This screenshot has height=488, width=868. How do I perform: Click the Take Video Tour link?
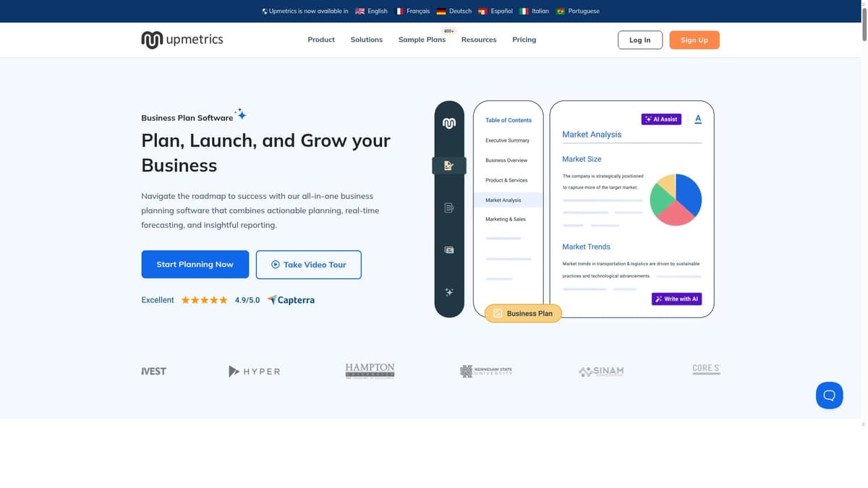[x=308, y=264]
